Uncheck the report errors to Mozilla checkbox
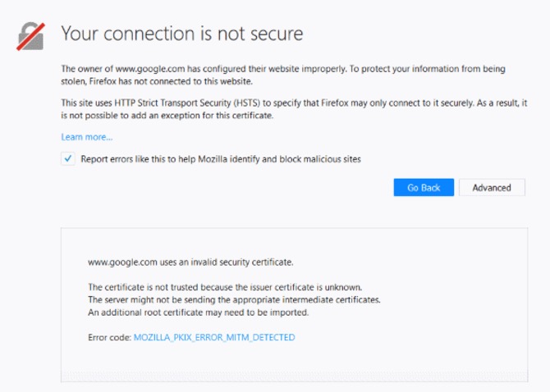Image resolution: width=550 pixels, height=392 pixels. click(x=68, y=159)
